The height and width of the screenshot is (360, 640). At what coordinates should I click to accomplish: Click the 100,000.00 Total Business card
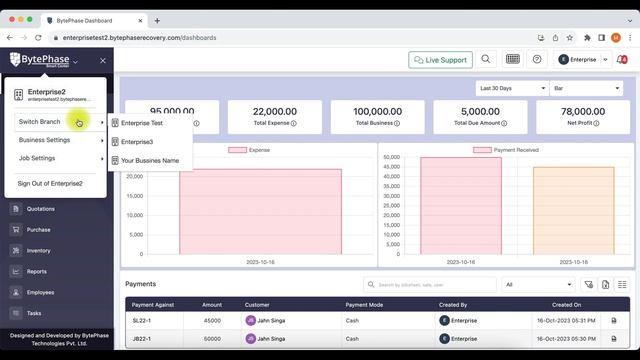(378, 117)
